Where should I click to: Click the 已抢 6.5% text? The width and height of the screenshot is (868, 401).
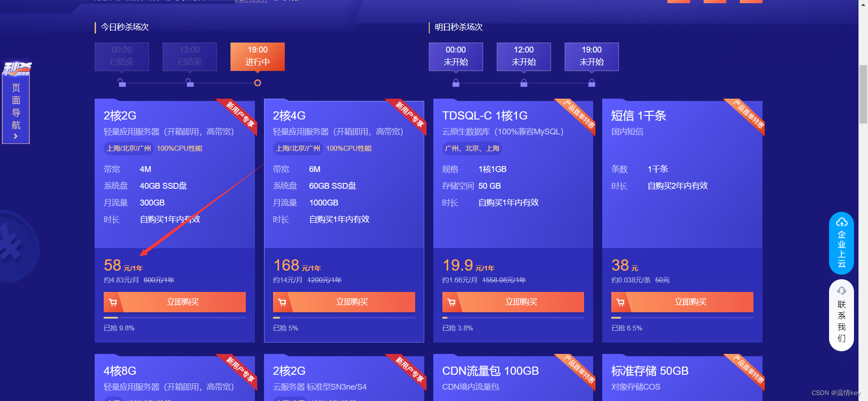click(627, 328)
